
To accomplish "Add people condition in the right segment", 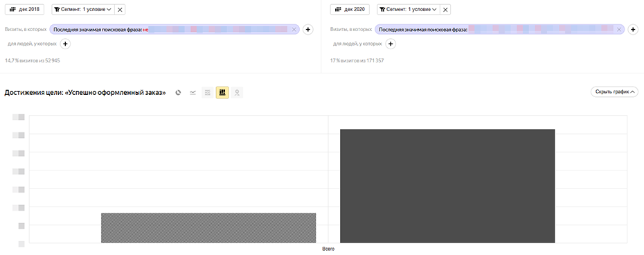I will click(x=391, y=44).
